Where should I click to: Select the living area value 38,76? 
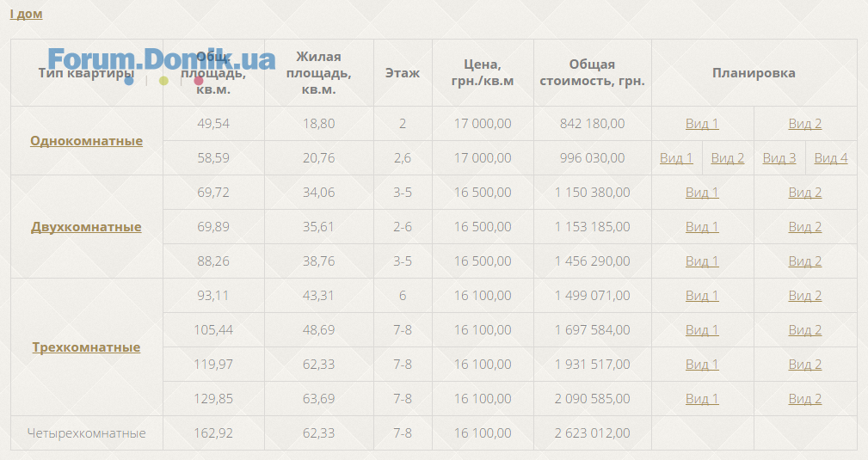pyautogui.click(x=319, y=261)
